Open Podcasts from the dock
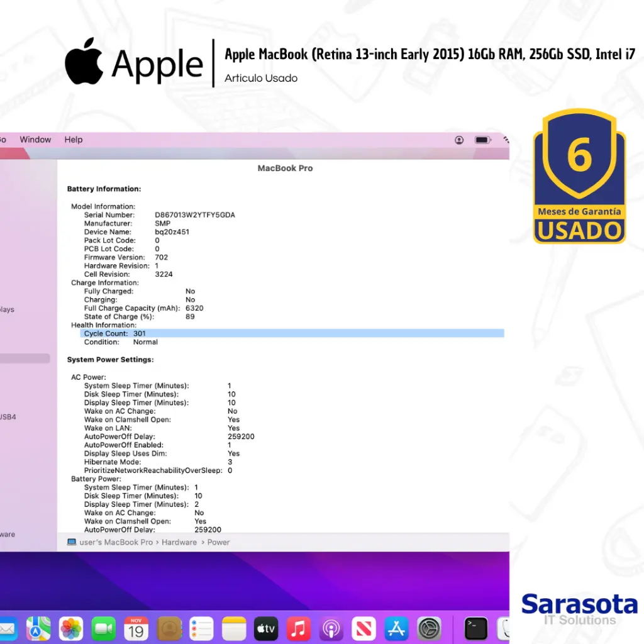The image size is (644, 644). (331, 628)
